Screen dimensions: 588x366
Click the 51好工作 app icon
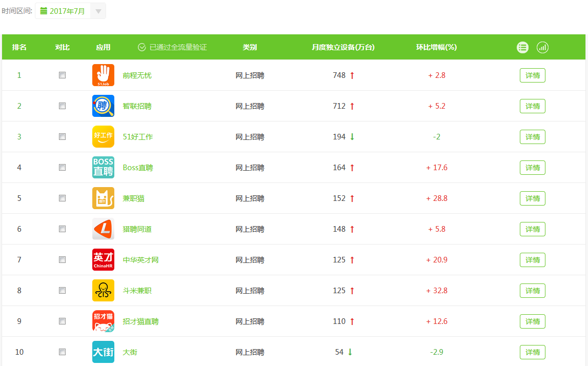103,136
